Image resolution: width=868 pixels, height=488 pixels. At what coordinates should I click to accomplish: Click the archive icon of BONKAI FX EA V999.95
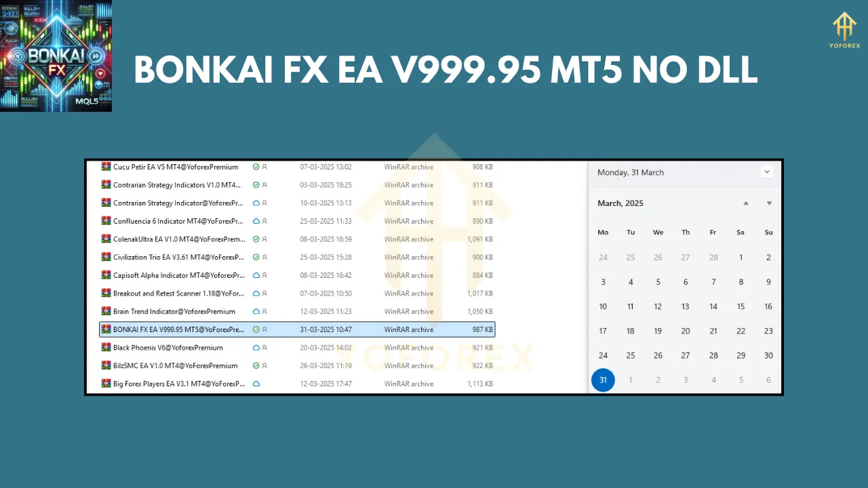click(x=106, y=329)
